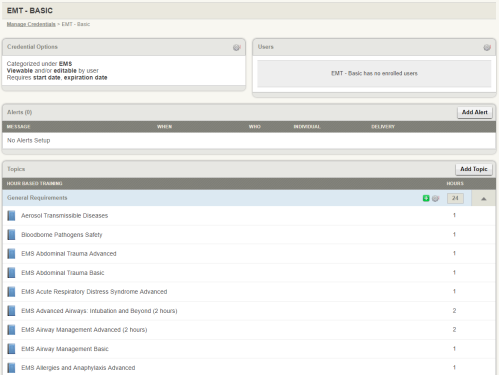Click 'Categorized under EMS' text
499x375 pixels.
[39, 64]
